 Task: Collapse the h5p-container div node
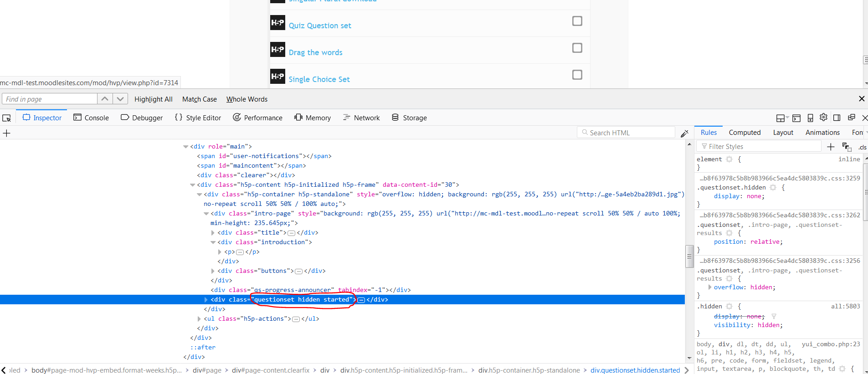[x=199, y=195]
